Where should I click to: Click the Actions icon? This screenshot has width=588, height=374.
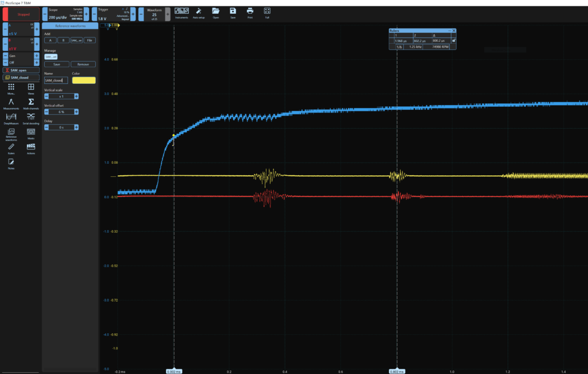(x=31, y=148)
